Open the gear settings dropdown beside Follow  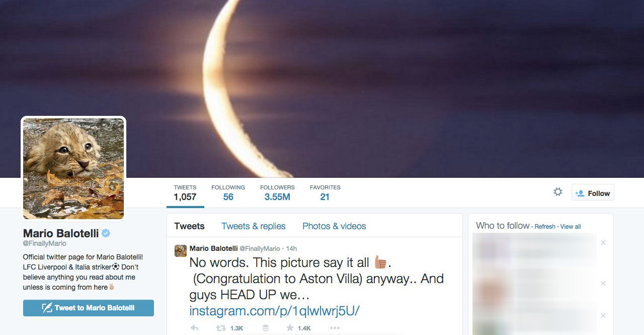tap(557, 192)
